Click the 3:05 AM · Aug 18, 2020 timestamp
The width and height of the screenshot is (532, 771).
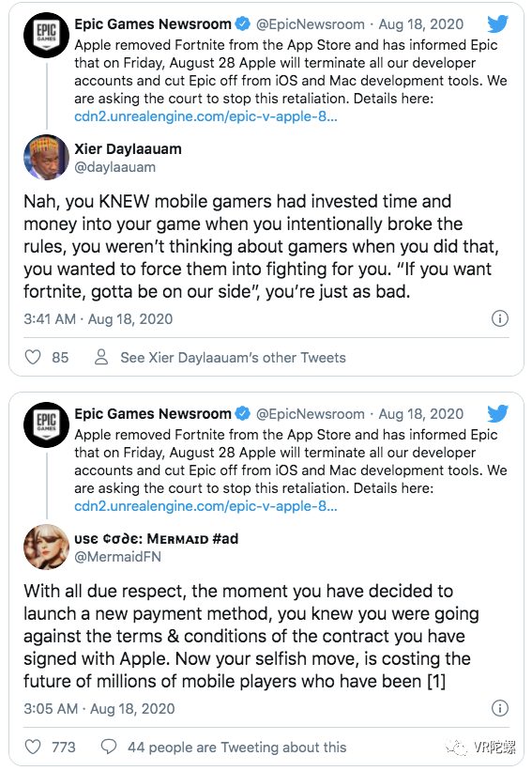coord(99,709)
